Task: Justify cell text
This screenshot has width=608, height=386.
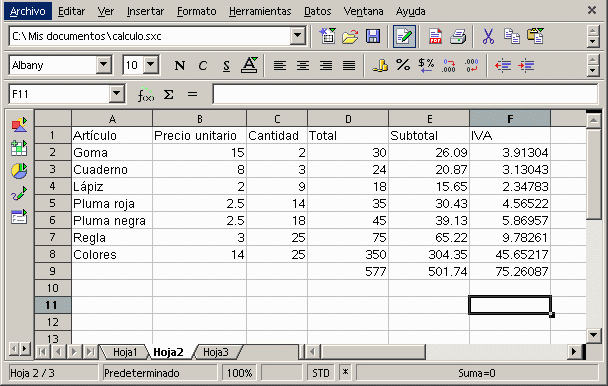Action: click(x=349, y=66)
